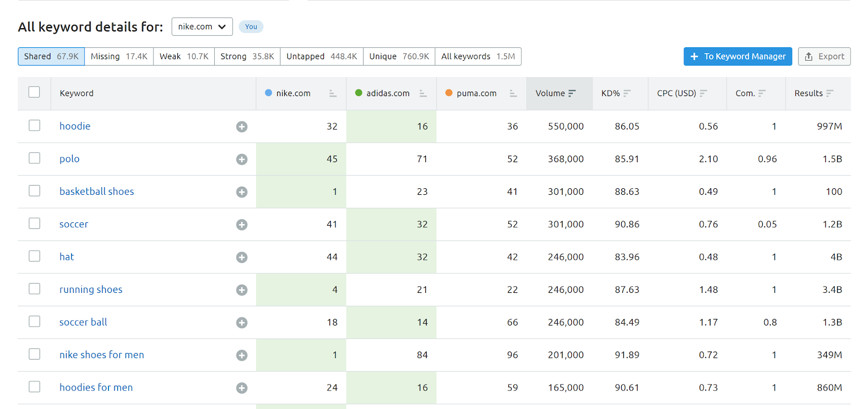Image resolution: width=868 pixels, height=409 pixels.
Task: Add hat keyword with plus icon
Action: point(242,257)
